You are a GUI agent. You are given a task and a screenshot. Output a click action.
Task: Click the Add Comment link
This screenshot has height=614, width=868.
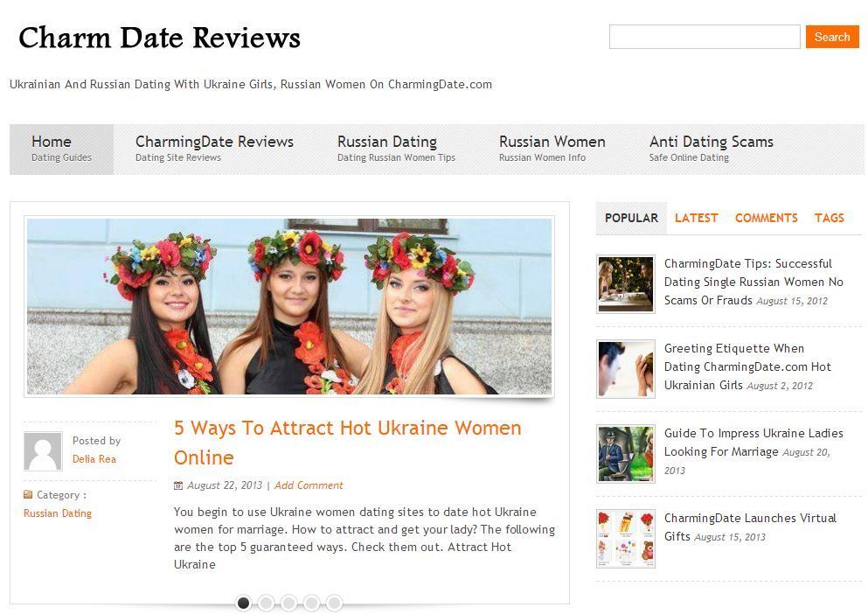tap(309, 485)
